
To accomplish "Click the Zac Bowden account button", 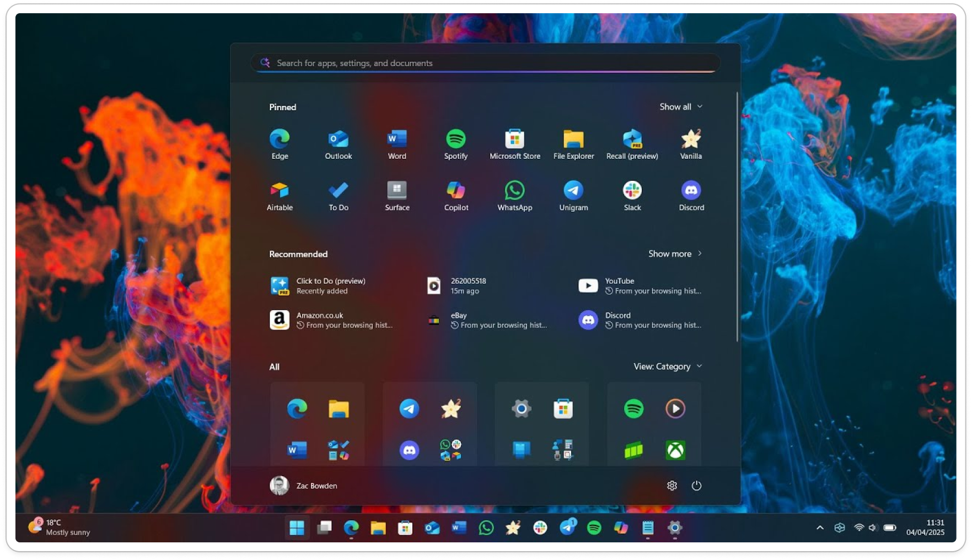I will (304, 486).
